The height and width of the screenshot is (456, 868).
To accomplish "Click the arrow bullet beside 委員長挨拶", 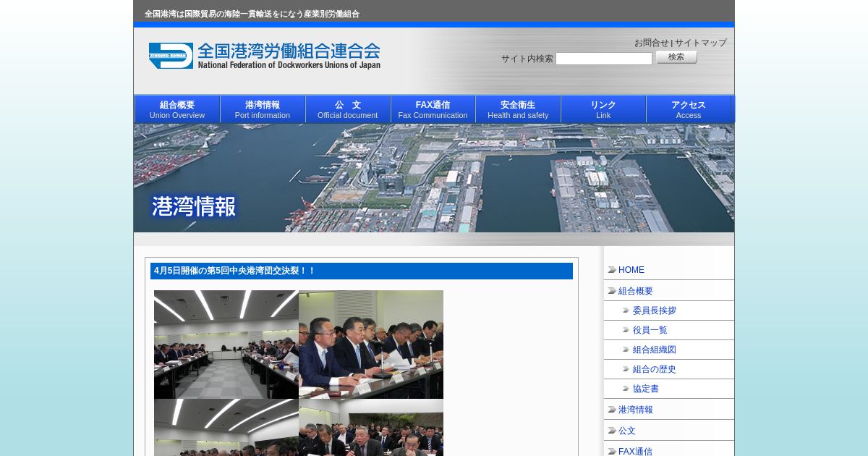I will (x=626, y=311).
